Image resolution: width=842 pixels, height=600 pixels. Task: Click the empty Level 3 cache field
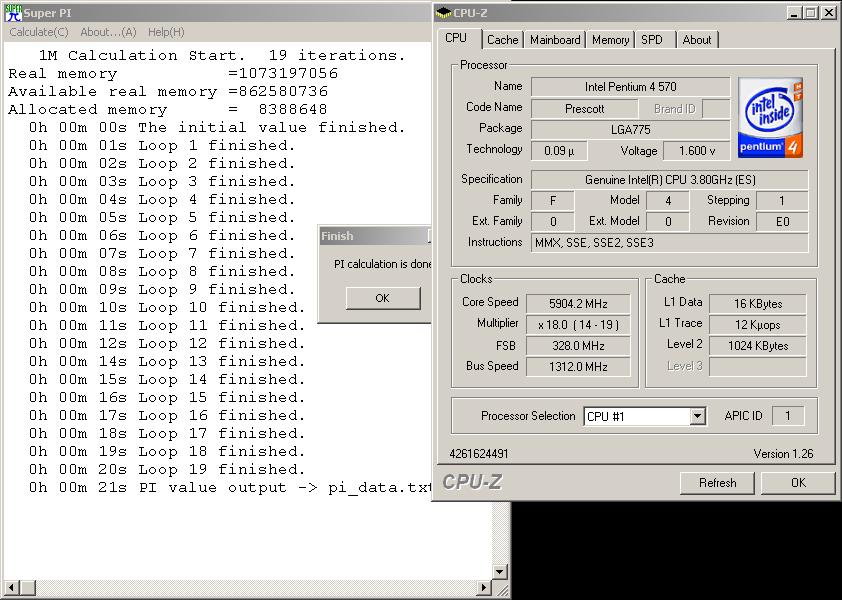click(758, 367)
